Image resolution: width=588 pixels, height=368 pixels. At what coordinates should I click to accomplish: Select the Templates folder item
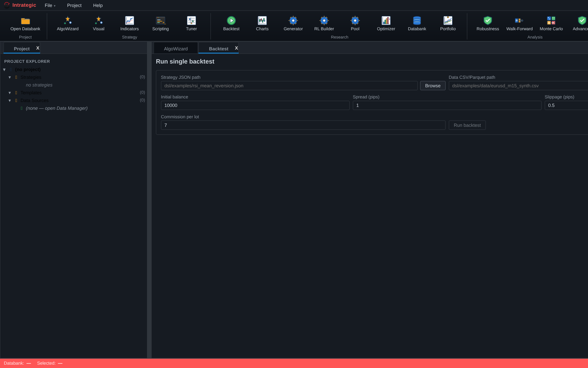(x=31, y=93)
